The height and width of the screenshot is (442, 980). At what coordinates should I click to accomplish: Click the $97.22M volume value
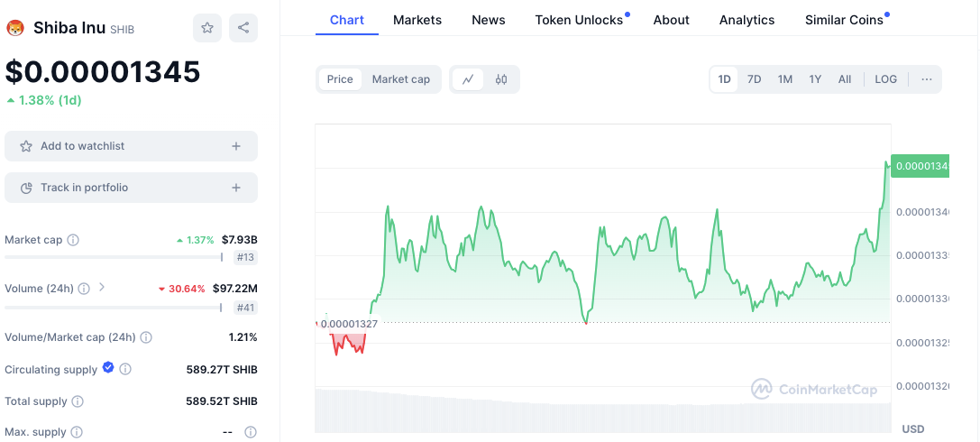coord(235,289)
